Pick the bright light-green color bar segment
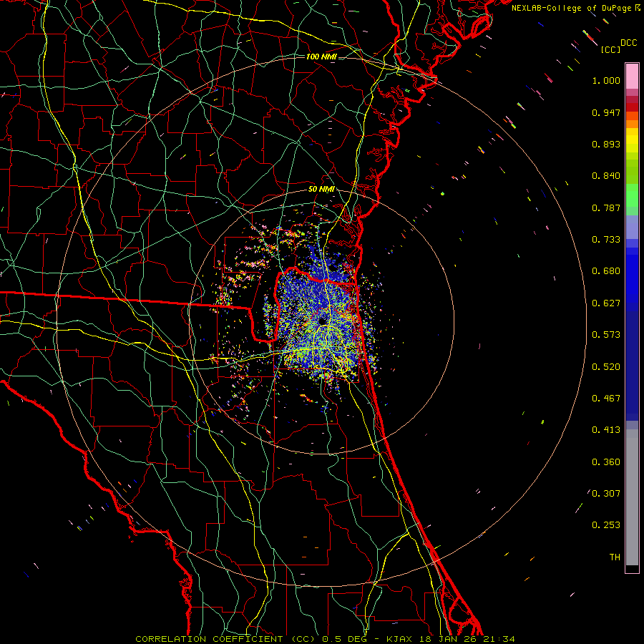The height and width of the screenshot is (644, 644). click(x=632, y=195)
